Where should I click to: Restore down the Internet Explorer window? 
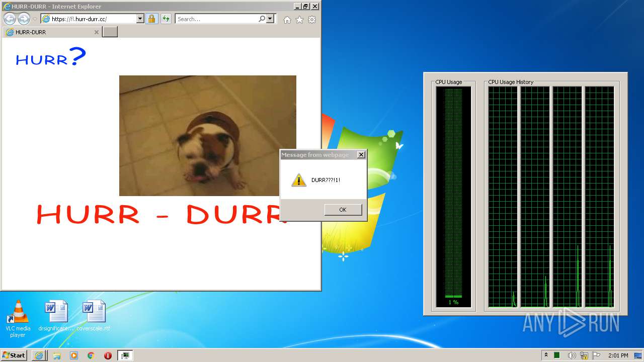coord(305,7)
